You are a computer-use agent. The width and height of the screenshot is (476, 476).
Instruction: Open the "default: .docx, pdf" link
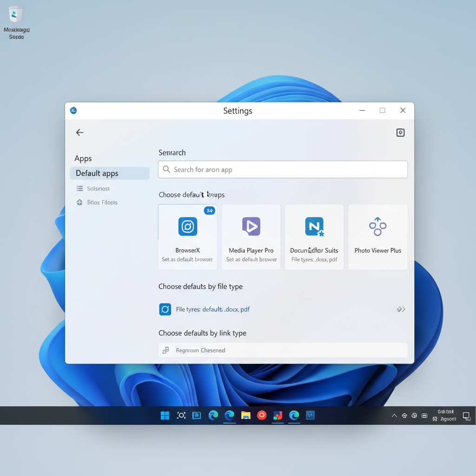[226, 309]
